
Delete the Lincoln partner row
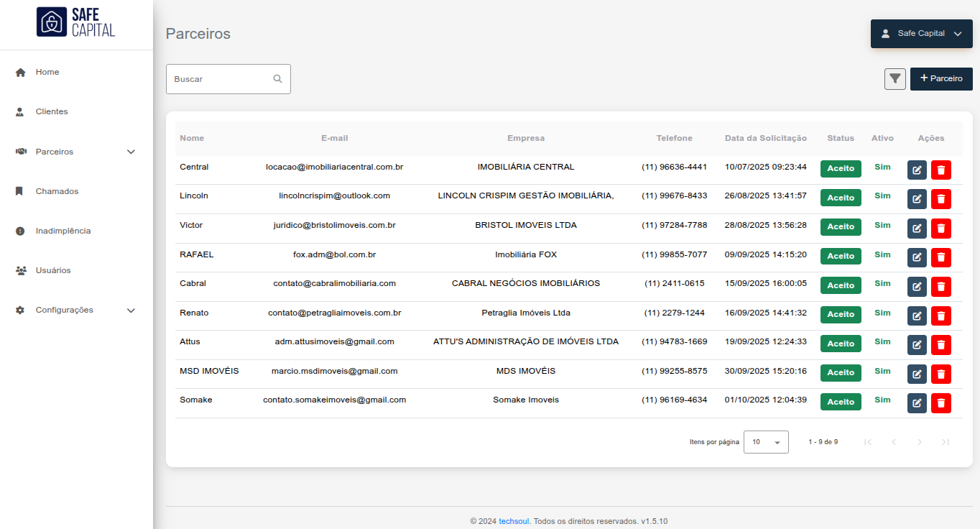[940, 199]
